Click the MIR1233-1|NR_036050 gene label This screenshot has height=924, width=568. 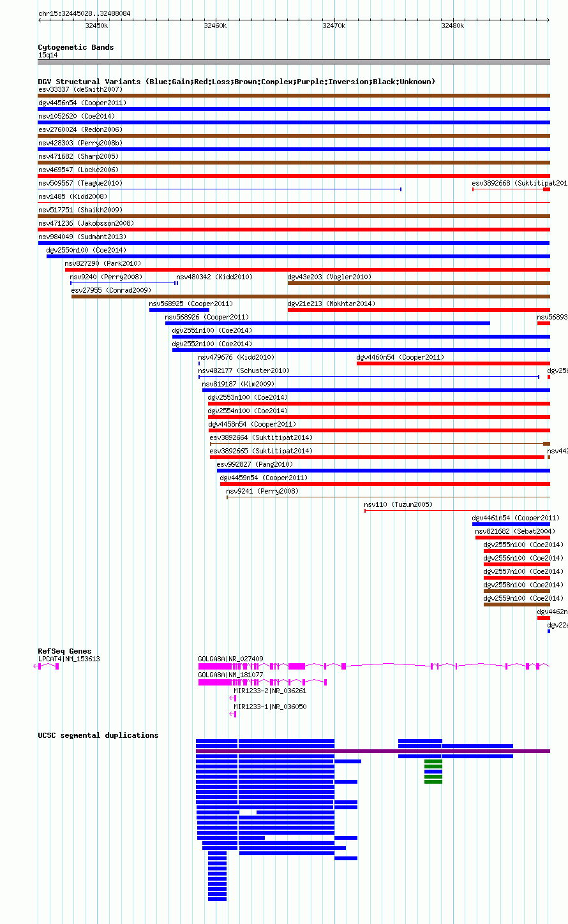[270, 707]
